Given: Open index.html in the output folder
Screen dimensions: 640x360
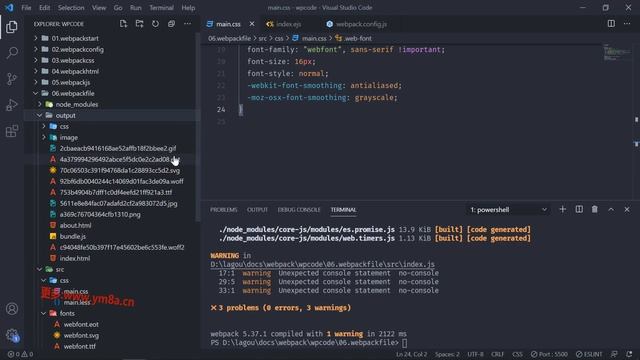Looking at the screenshot, I should 75,258.
